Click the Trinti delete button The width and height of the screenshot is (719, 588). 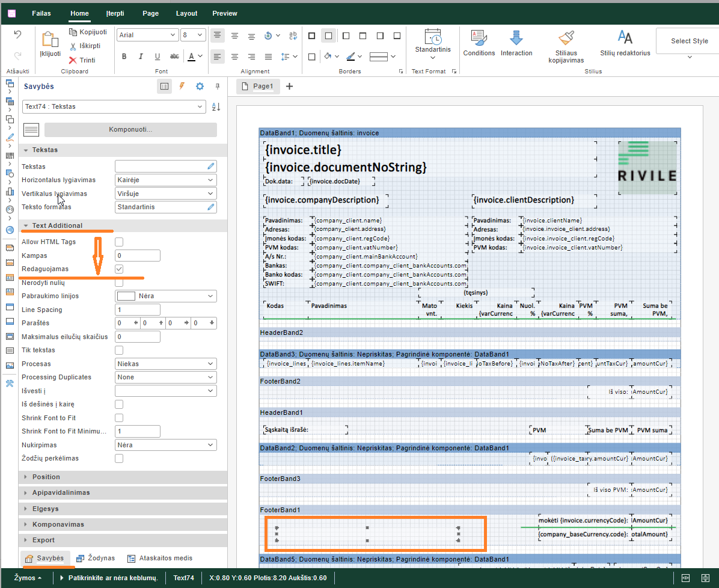click(x=82, y=60)
